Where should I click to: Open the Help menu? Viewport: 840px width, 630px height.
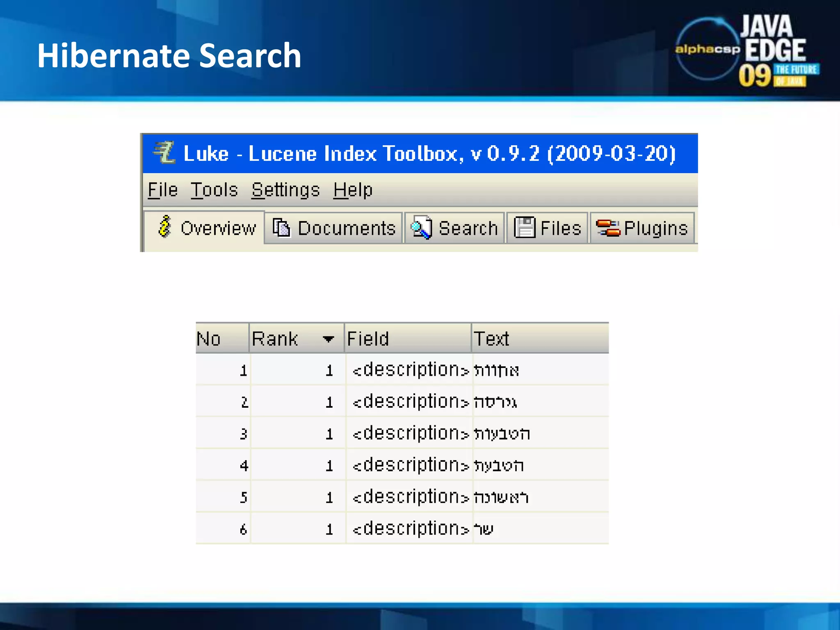point(353,190)
